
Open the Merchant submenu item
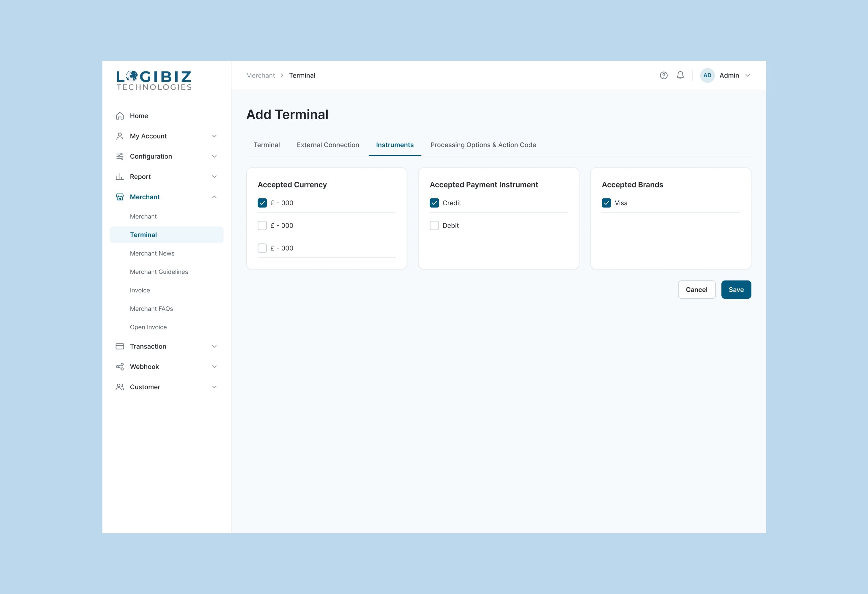point(166,217)
